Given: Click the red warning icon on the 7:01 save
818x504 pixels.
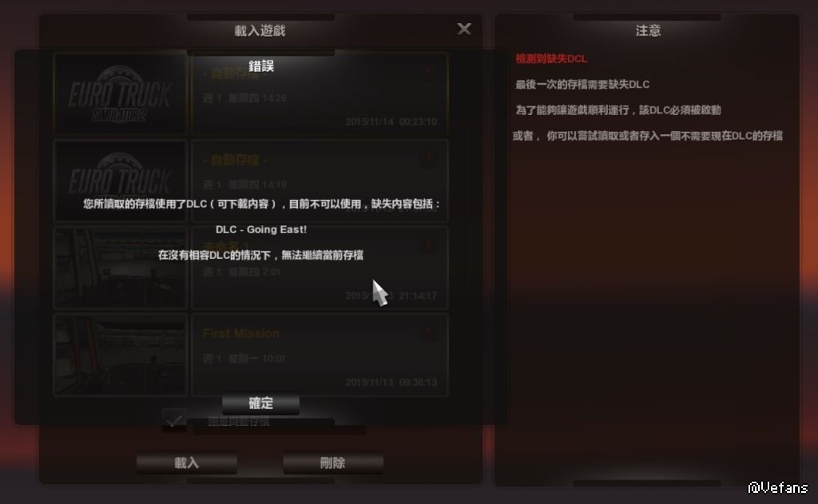Looking at the screenshot, I should [428, 244].
